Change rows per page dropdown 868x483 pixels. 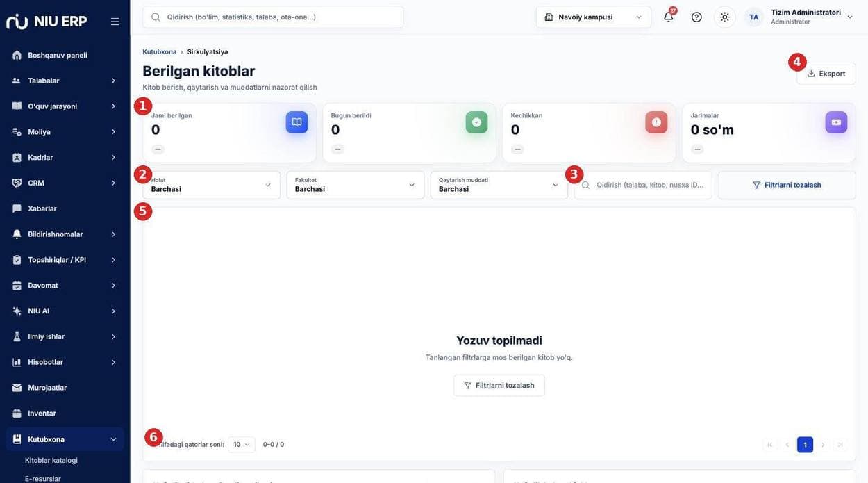pos(242,445)
